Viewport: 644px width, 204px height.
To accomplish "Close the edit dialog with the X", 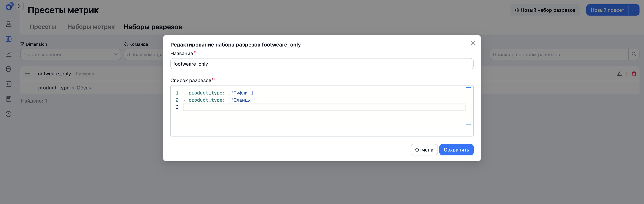I will point(473,43).
